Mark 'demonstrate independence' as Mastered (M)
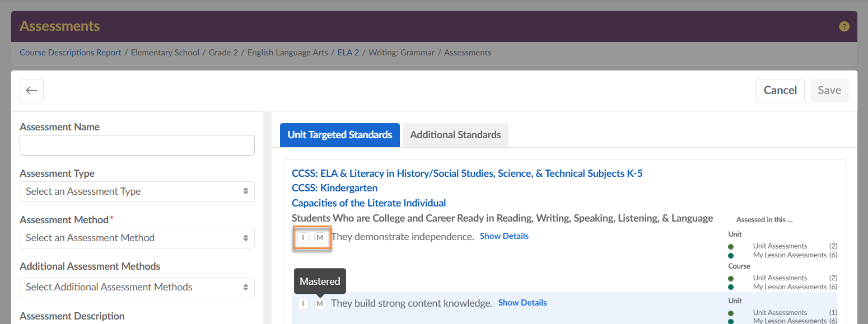The height and width of the screenshot is (324, 868). (x=320, y=238)
